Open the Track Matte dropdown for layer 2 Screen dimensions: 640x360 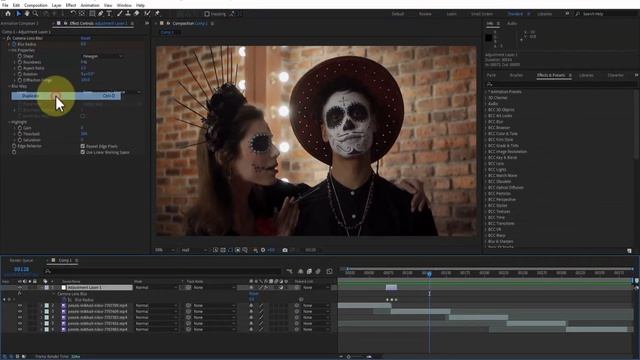(214, 305)
